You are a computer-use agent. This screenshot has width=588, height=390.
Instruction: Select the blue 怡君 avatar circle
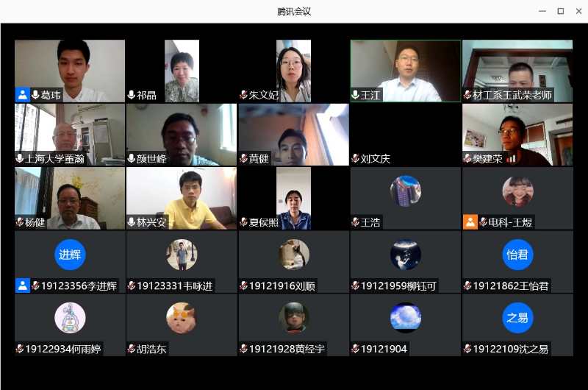[517, 255]
